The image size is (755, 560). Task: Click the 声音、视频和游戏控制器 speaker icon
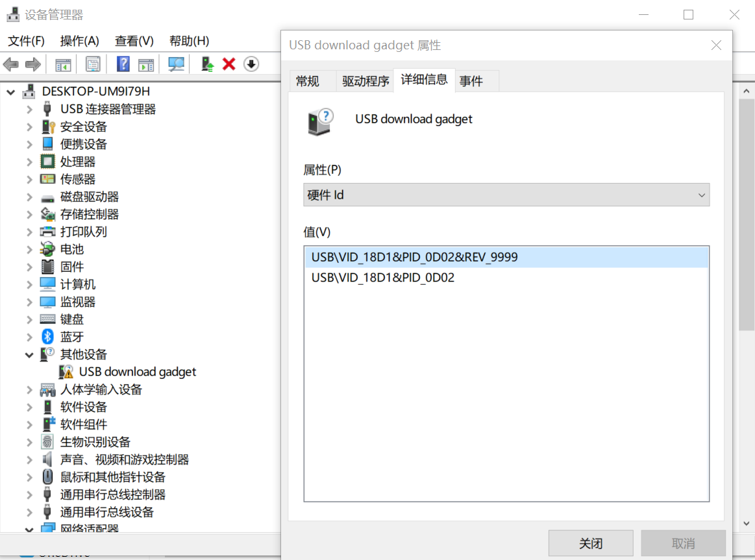point(47,459)
